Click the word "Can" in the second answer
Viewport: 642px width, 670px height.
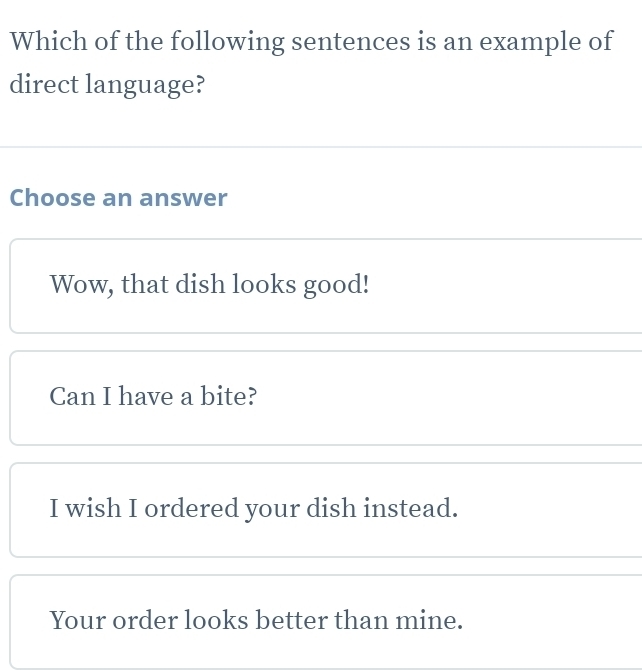pos(71,398)
